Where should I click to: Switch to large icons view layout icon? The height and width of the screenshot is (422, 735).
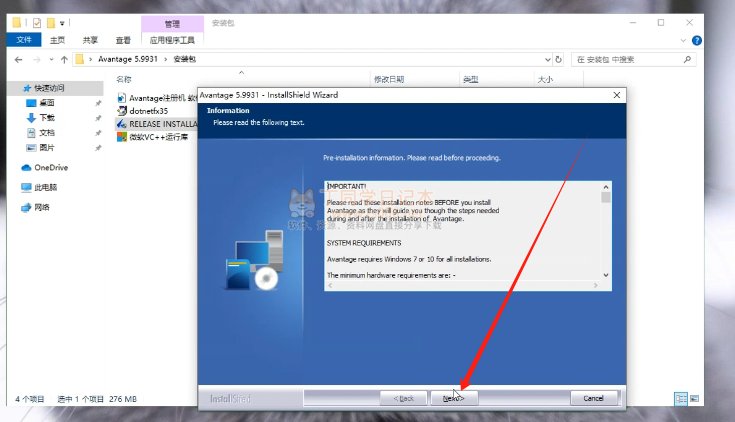tap(694, 399)
